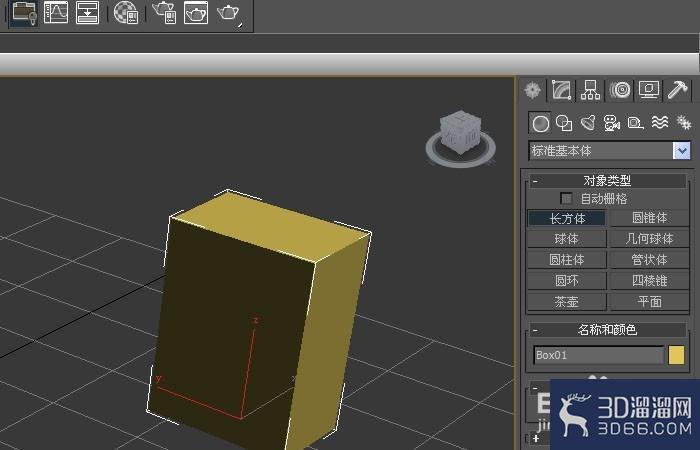Viewport: 700px width, 450px height.
Task: Select the Helpers category icon
Action: [635, 123]
